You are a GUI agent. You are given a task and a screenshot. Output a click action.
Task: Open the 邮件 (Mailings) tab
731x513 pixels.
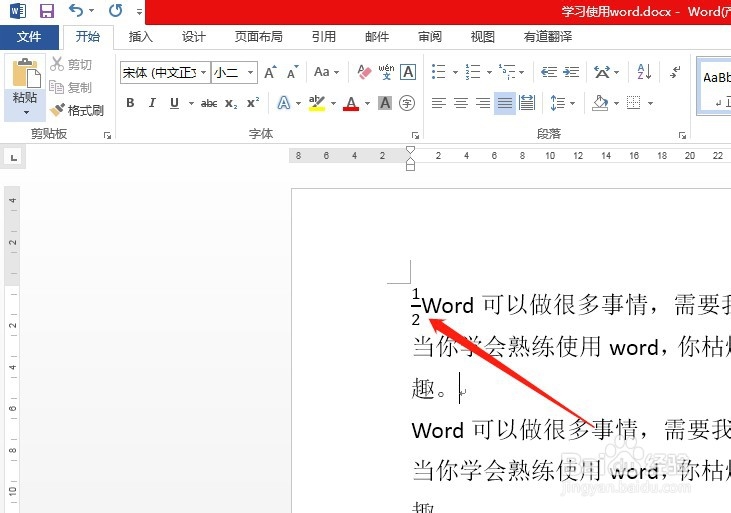pyautogui.click(x=377, y=37)
